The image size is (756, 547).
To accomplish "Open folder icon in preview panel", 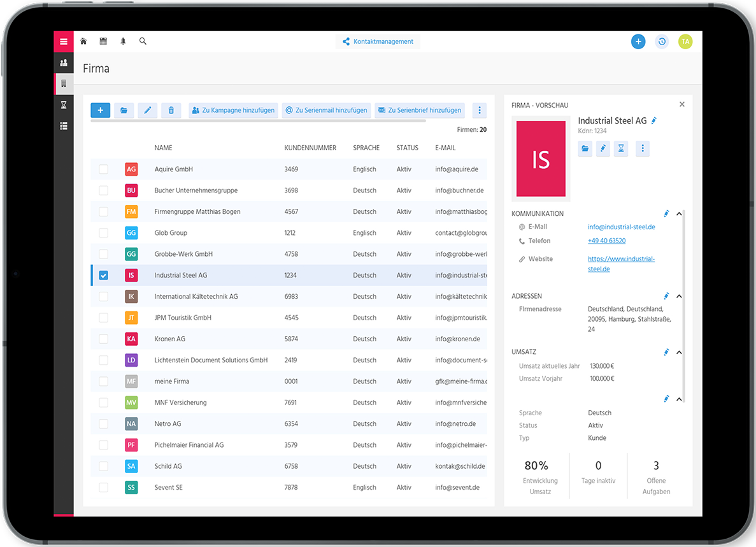I will tap(585, 148).
